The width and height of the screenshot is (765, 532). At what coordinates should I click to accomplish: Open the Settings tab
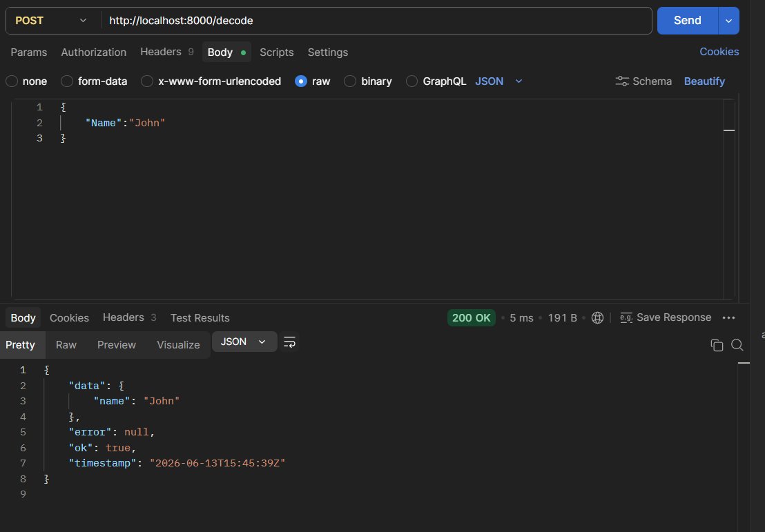point(328,52)
